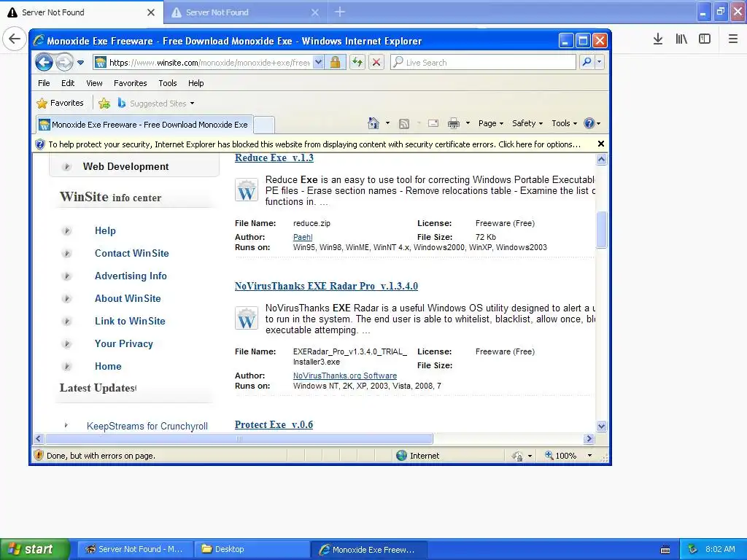Click the Print icon in command bar

click(x=454, y=123)
